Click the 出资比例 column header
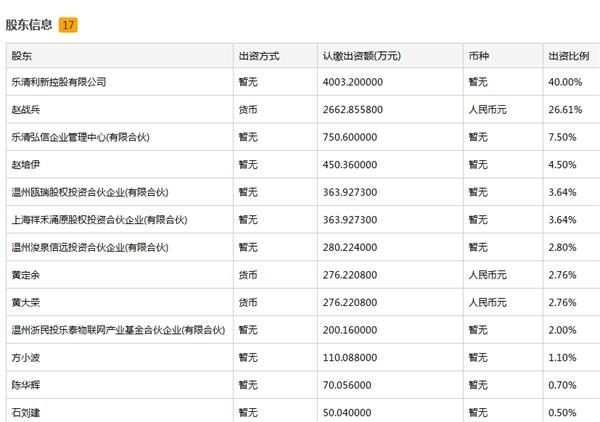The height and width of the screenshot is (422, 600). [x=568, y=56]
